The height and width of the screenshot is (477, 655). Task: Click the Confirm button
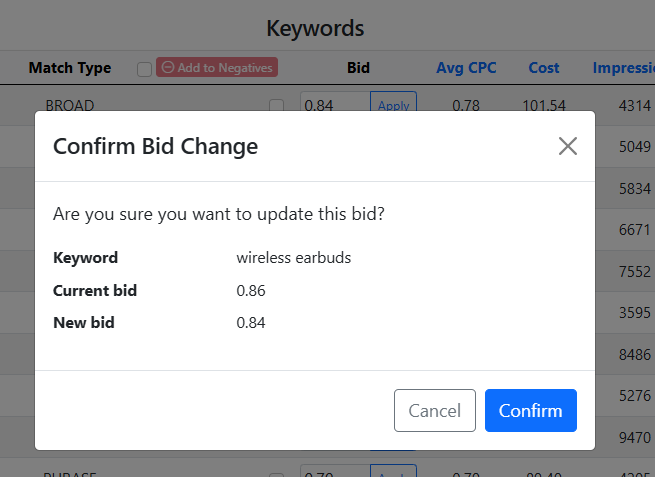[530, 410]
